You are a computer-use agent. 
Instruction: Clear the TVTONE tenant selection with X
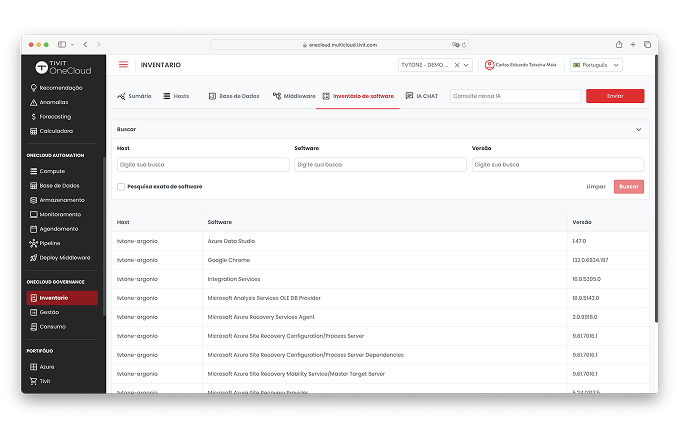click(x=457, y=65)
